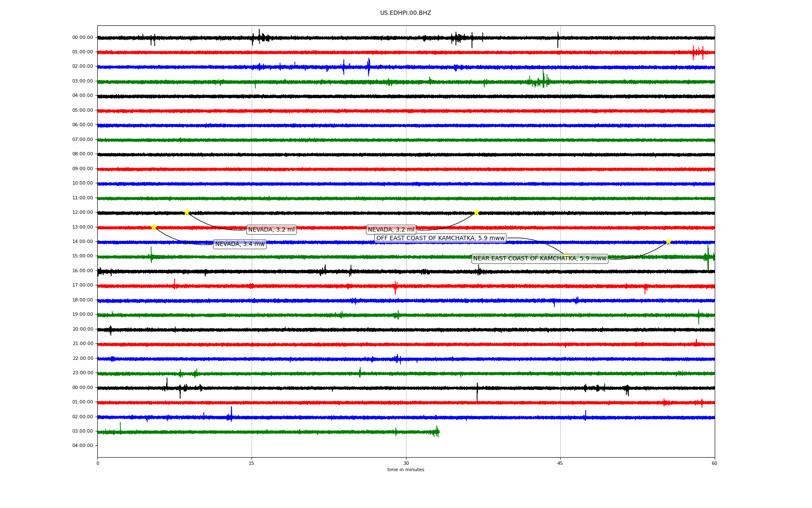This screenshot has height=508, width=812.
Task: Select the NEAR EAST COAST OF KAMCHATKA label
Action: pyautogui.click(x=540, y=258)
